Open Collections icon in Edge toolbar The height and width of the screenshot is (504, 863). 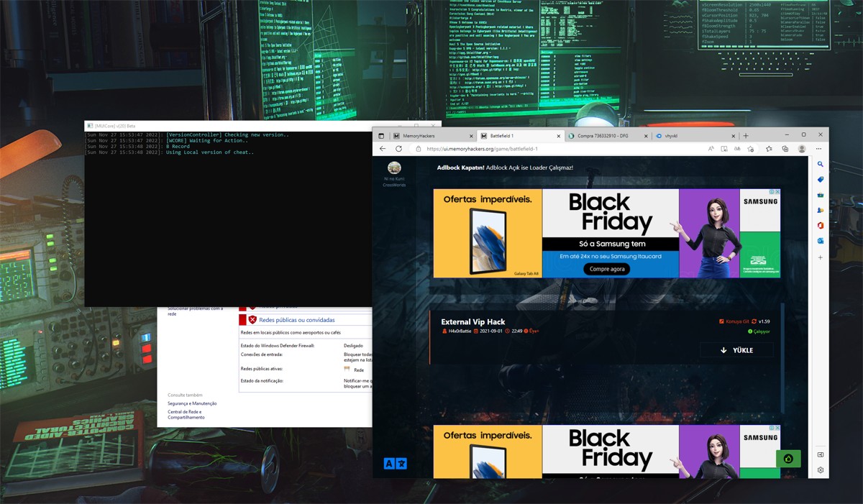coord(785,149)
